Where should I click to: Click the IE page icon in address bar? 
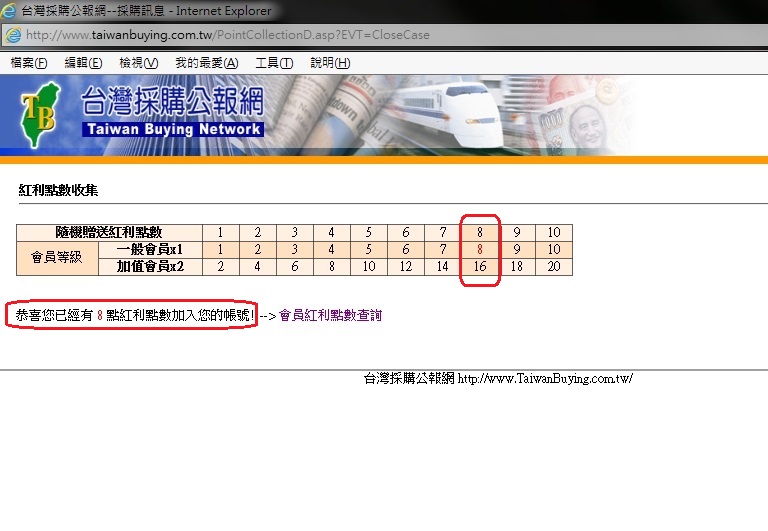(x=13, y=35)
